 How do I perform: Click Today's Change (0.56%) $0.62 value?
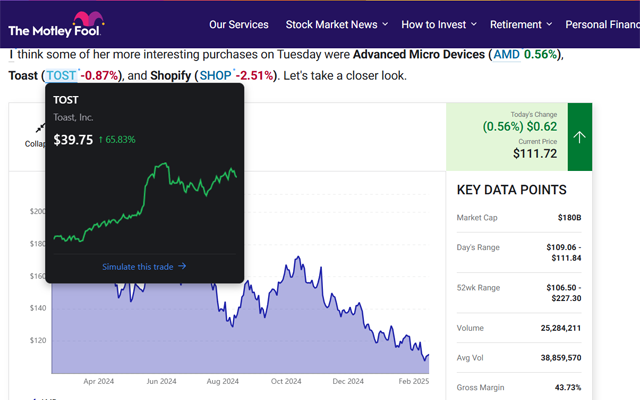[520, 127]
